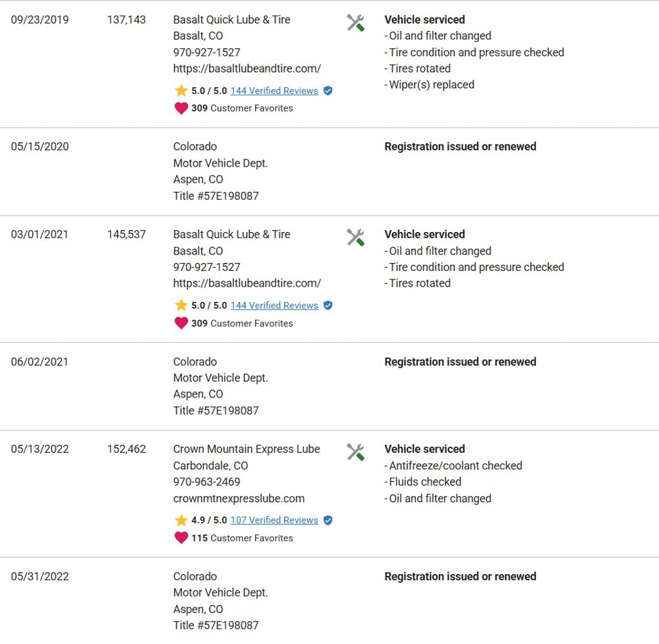Click phone number 970-963-2469
The width and height of the screenshot is (659, 644).
coord(207,482)
